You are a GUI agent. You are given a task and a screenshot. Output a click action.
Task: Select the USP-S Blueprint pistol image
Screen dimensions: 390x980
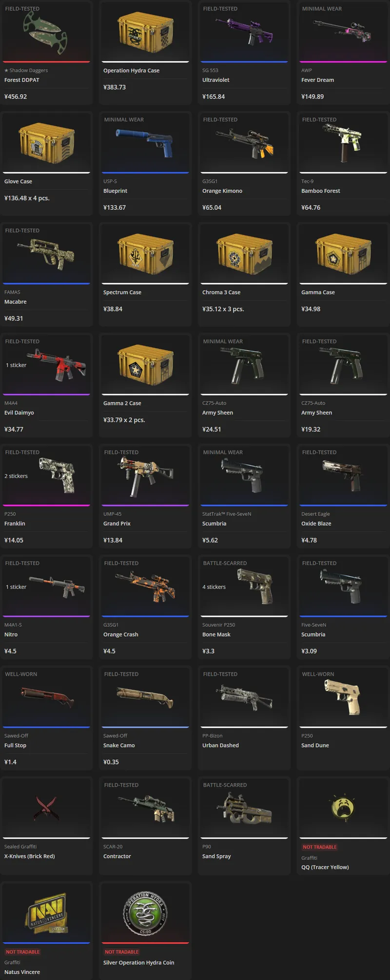144,142
